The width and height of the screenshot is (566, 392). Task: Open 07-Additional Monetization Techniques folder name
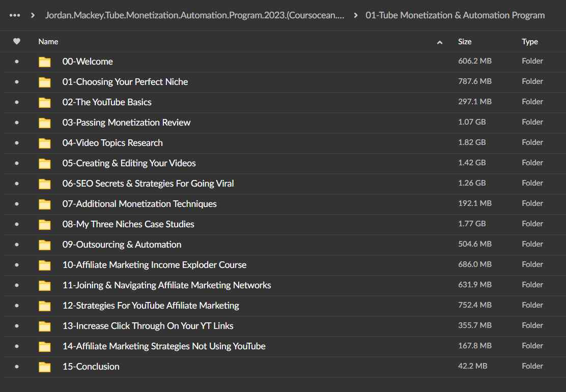click(139, 204)
